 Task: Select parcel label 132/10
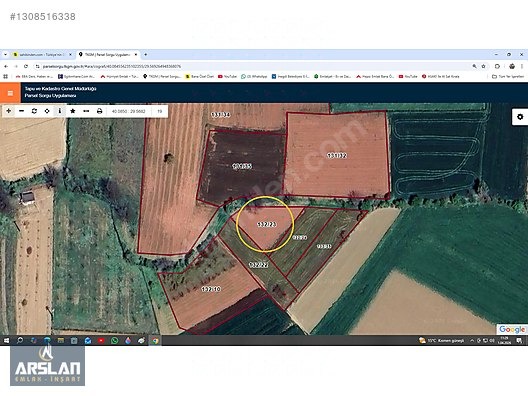[211, 289]
